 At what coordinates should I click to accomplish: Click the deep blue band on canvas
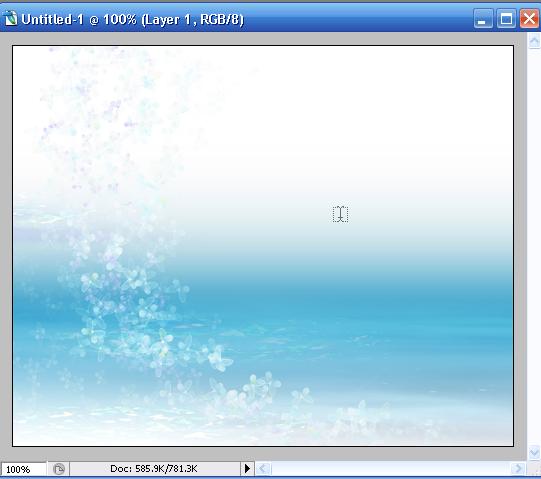point(311,304)
